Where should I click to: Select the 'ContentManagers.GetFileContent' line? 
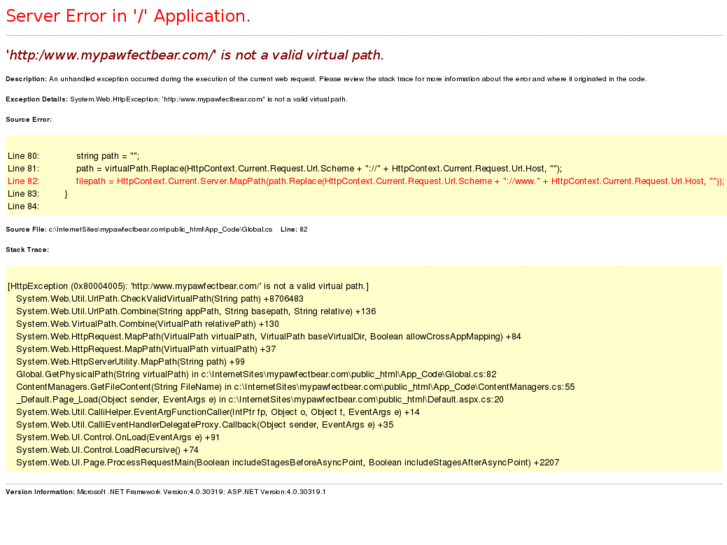click(295, 386)
